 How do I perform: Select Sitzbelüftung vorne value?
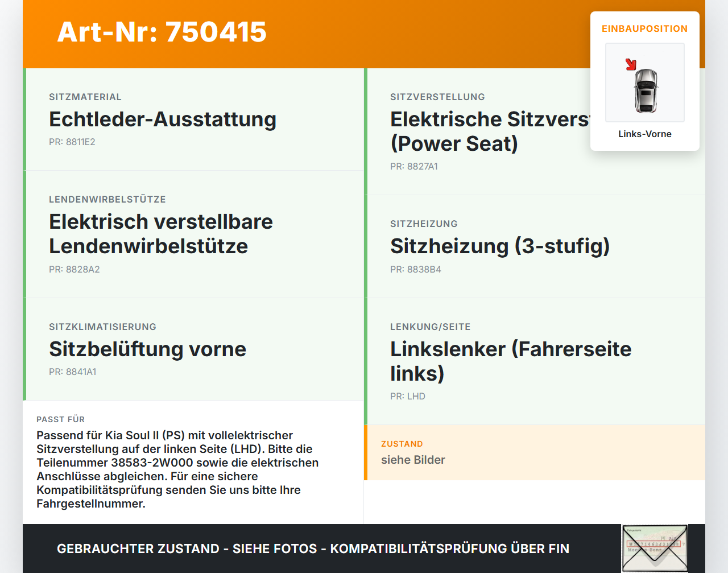[148, 349]
